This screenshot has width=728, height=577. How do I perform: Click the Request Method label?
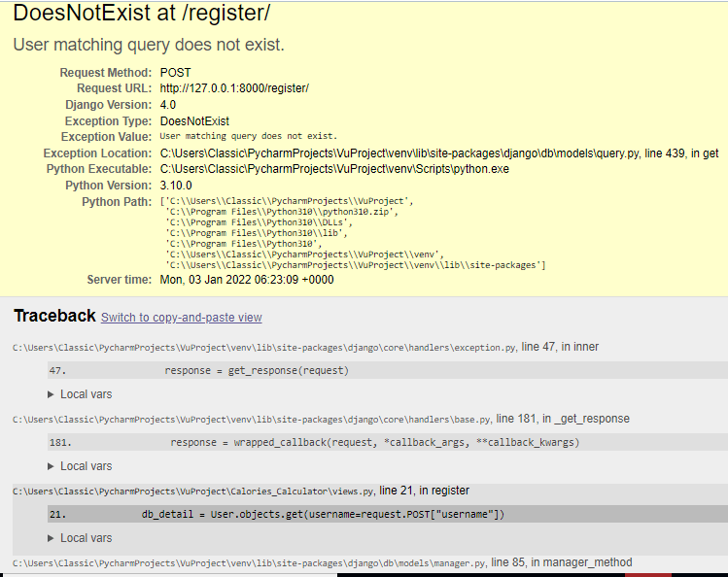105,73
